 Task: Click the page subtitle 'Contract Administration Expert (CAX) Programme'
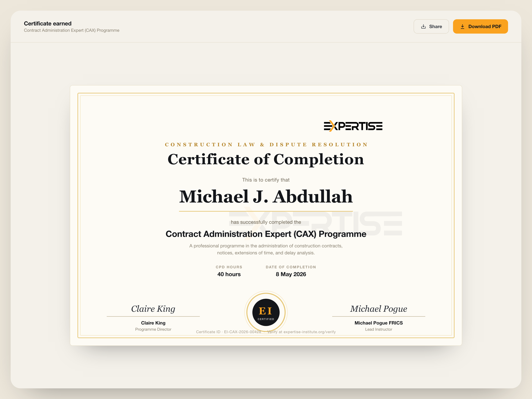coord(72,30)
